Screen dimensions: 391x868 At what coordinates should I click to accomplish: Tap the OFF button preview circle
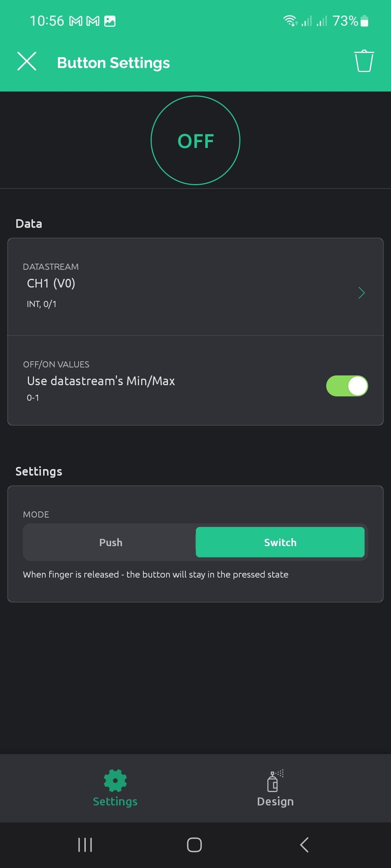point(195,140)
